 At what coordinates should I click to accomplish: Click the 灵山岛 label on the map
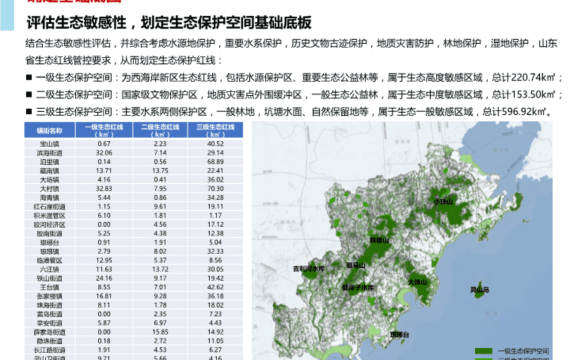pyautogui.click(x=480, y=290)
